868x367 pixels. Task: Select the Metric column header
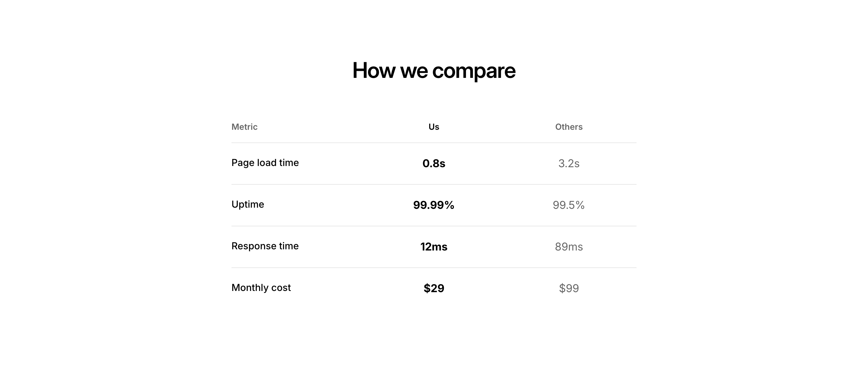(244, 127)
